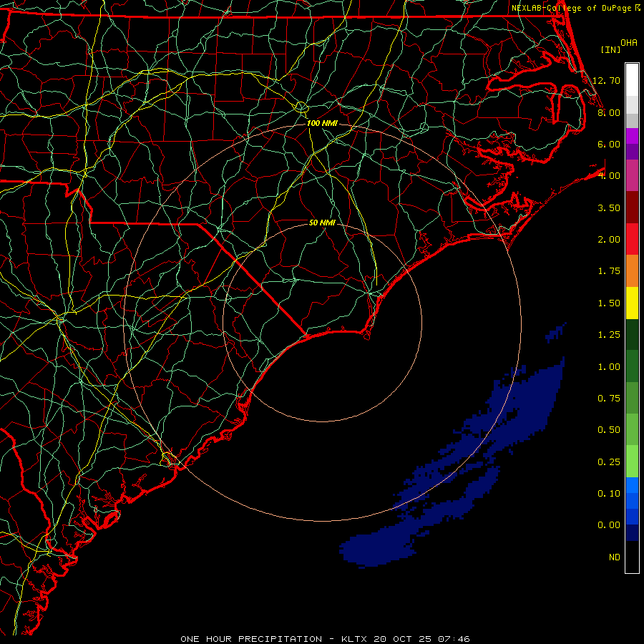This screenshot has height=644, width=644.
Task: Click the 0.00 legend value
Action: 609,525
